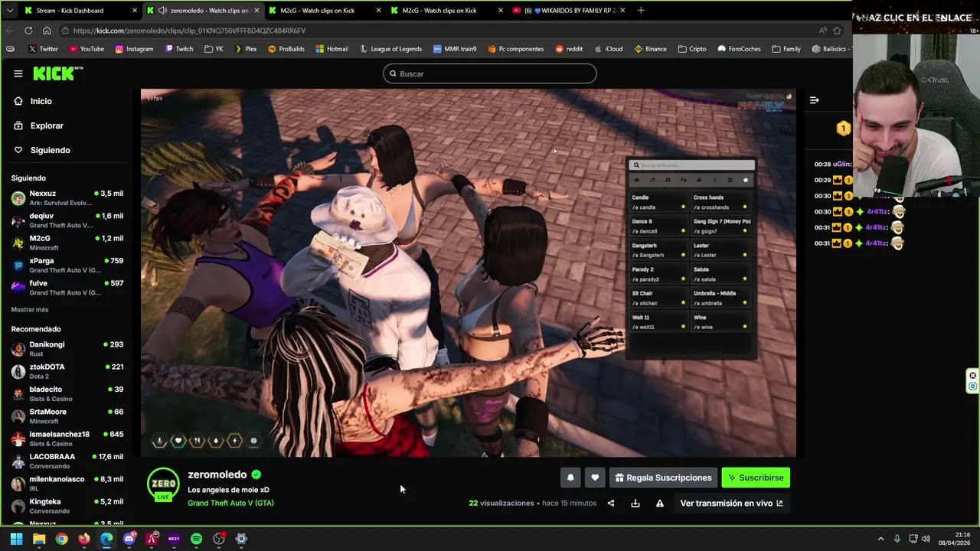Open Siguiendo in the sidebar
Viewport: 980px width, 551px height.
point(50,150)
